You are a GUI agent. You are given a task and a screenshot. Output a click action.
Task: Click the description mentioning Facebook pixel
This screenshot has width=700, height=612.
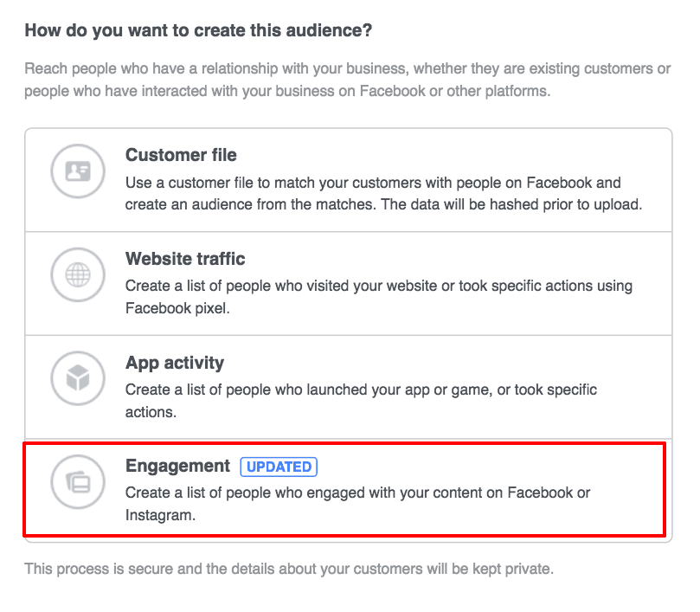point(379,297)
